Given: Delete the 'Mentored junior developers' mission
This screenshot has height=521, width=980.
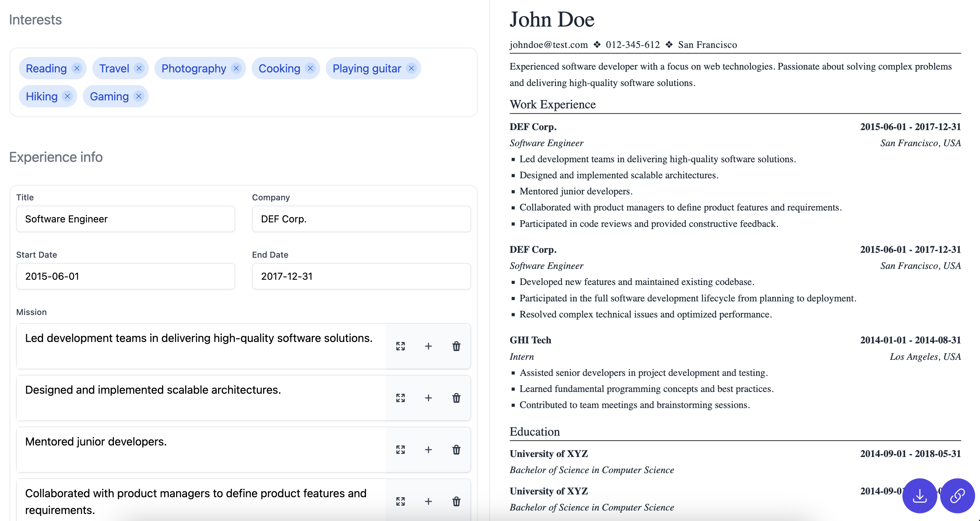Looking at the screenshot, I should point(456,449).
